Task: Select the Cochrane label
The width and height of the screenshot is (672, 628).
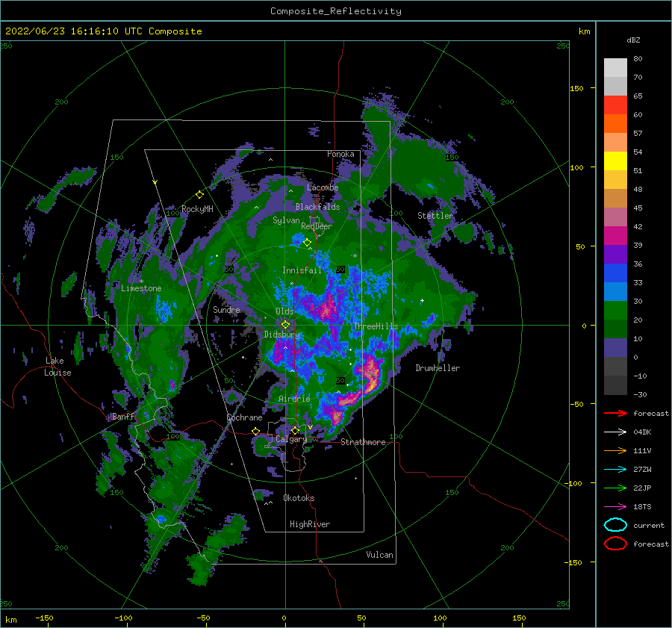Action: (x=244, y=417)
